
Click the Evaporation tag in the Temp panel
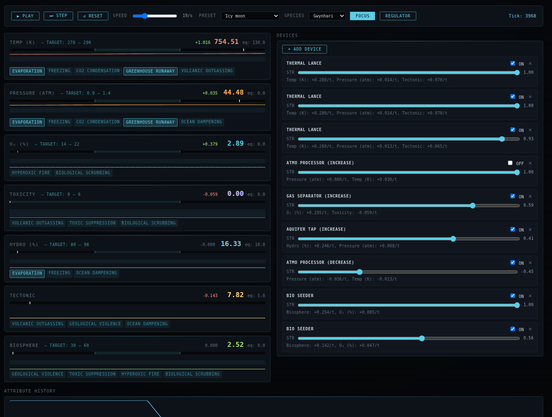(x=27, y=71)
